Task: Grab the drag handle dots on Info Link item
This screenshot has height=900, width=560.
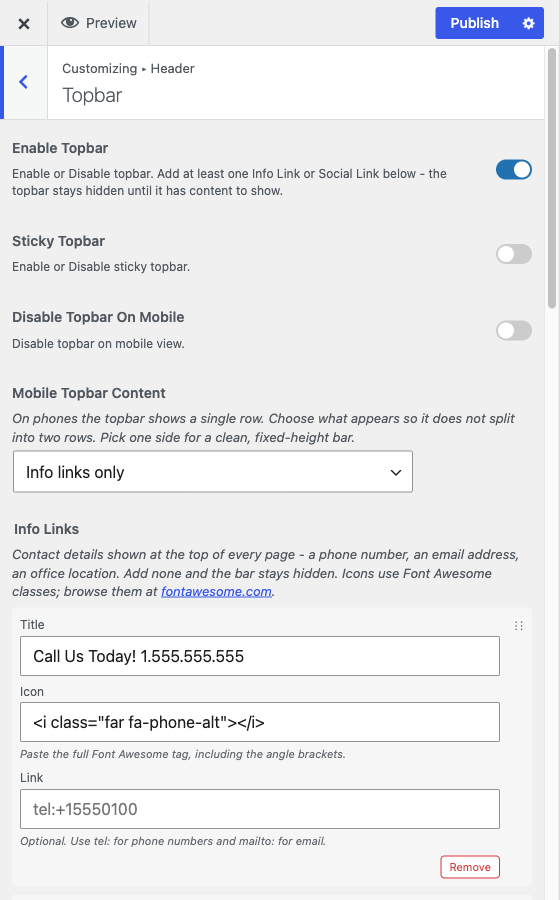Action: point(519,626)
